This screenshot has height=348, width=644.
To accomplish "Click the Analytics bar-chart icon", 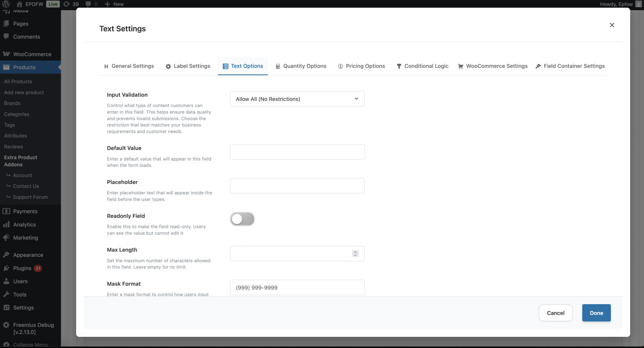I will [x=6, y=225].
